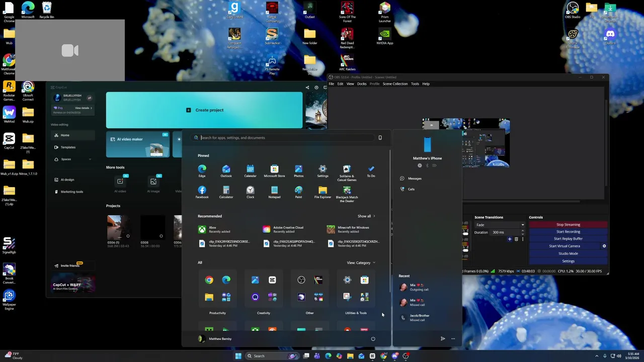Click the send icon in phone panel

(443, 339)
